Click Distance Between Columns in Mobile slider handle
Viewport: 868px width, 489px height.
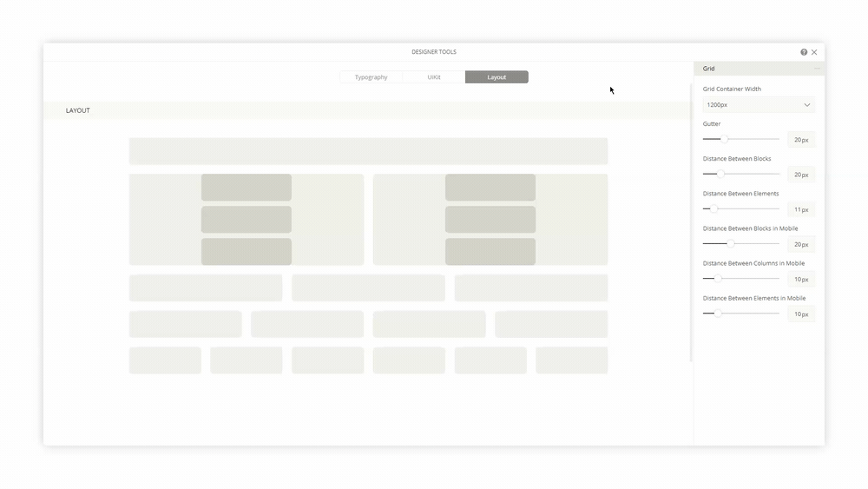(x=718, y=278)
